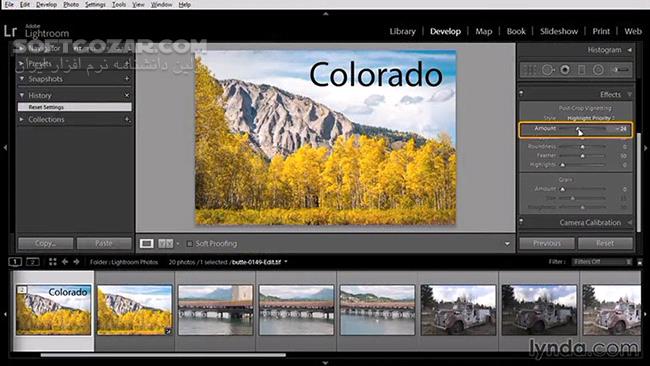The height and width of the screenshot is (366, 650).
Task: Adjust the Grain Amount slider
Action: click(582, 189)
